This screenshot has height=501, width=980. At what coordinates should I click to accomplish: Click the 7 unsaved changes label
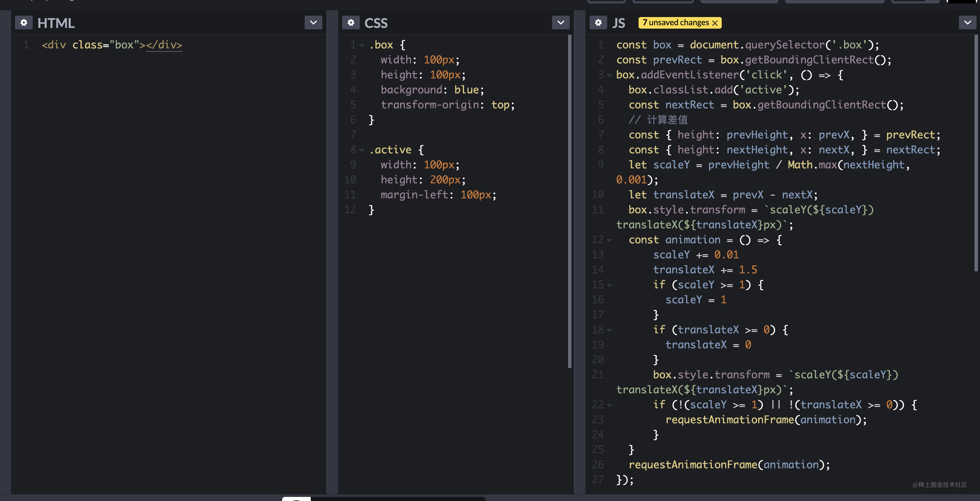(x=675, y=23)
